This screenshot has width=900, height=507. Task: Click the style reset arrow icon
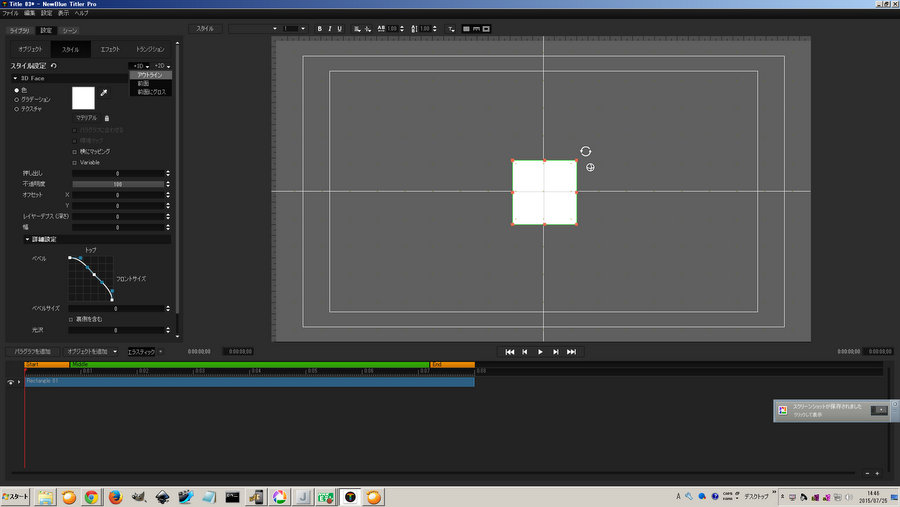[x=53, y=65]
